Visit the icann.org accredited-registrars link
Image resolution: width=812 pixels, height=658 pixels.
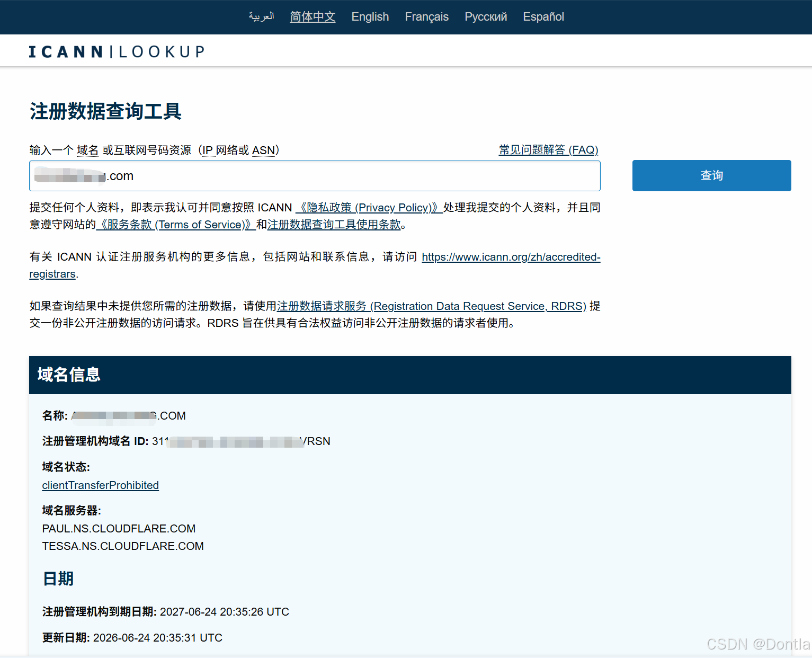511,257
